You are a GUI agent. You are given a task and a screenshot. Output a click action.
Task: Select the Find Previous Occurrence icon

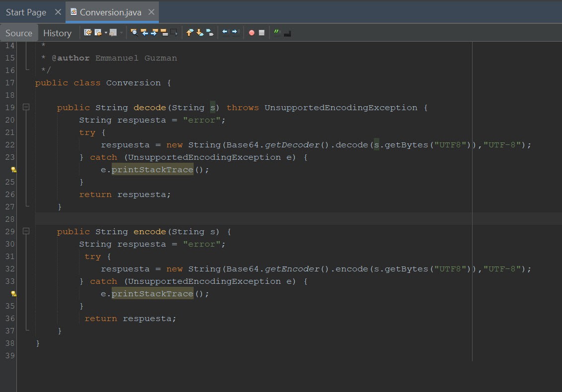(x=144, y=32)
